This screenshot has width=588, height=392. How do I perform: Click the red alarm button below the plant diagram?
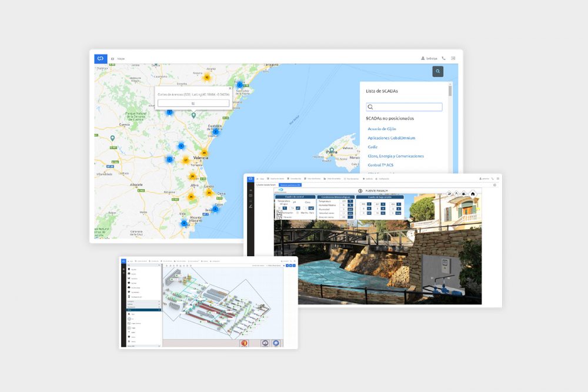tap(244, 343)
